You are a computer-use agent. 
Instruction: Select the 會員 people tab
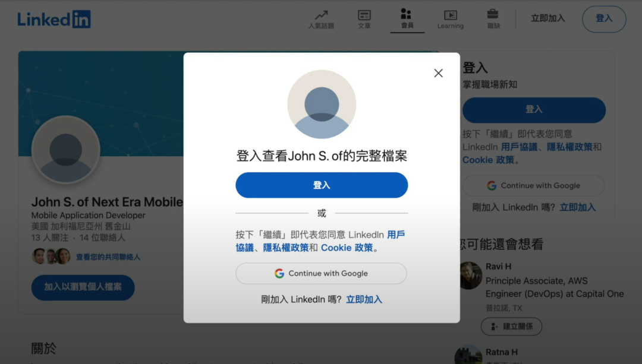pyautogui.click(x=407, y=19)
